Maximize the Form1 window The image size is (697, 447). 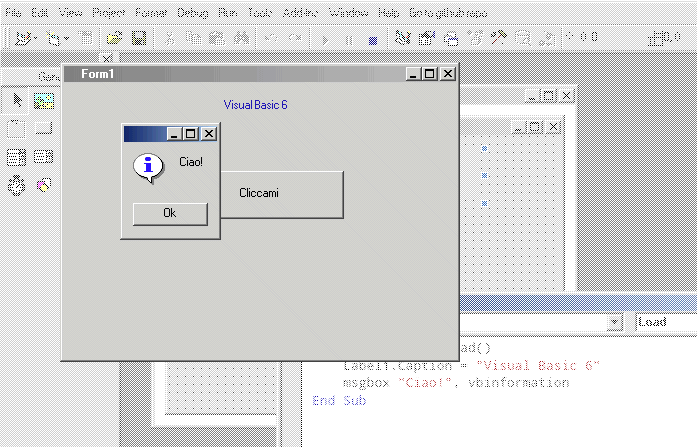[x=430, y=73]
